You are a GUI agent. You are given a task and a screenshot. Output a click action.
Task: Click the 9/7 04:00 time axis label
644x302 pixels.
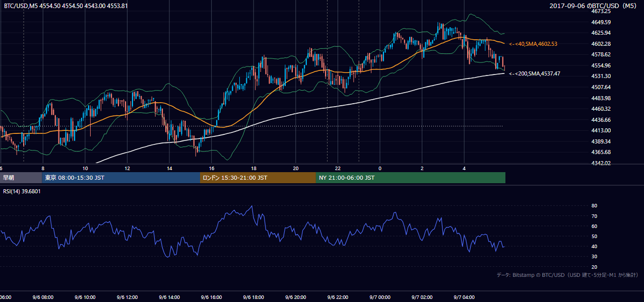(464, 297)
